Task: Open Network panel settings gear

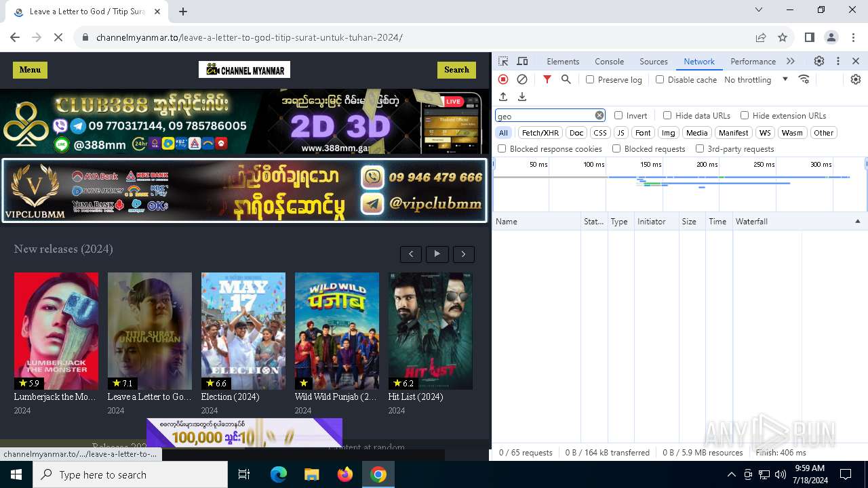Action: [856, 79]
